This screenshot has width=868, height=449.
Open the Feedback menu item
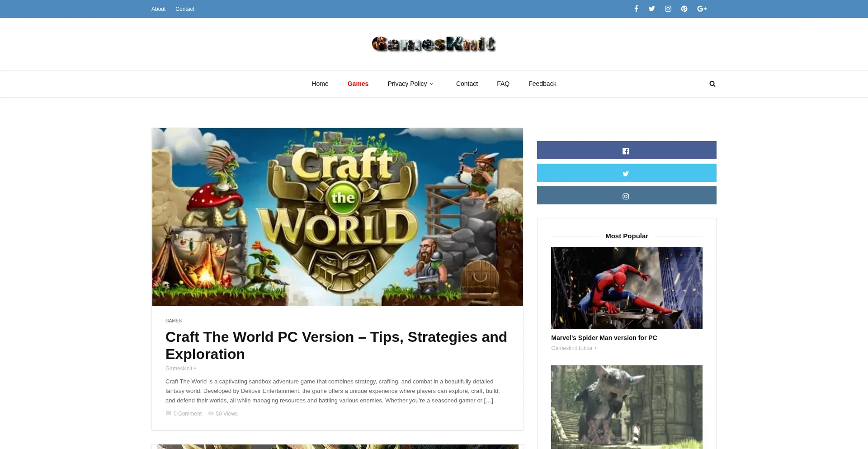542,84
